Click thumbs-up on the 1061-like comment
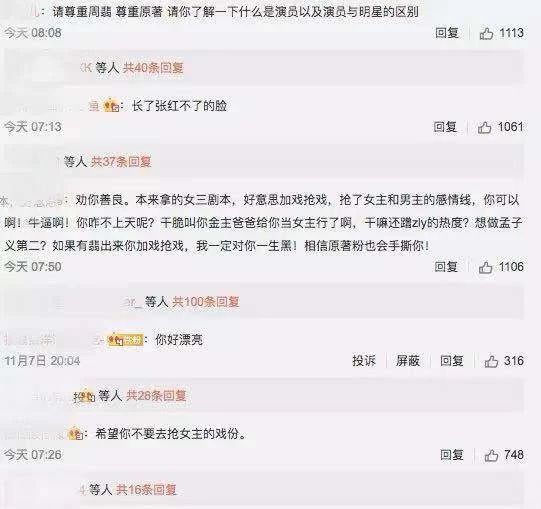The height and width of the screenshot is (509, 541). tap(484, 127)
